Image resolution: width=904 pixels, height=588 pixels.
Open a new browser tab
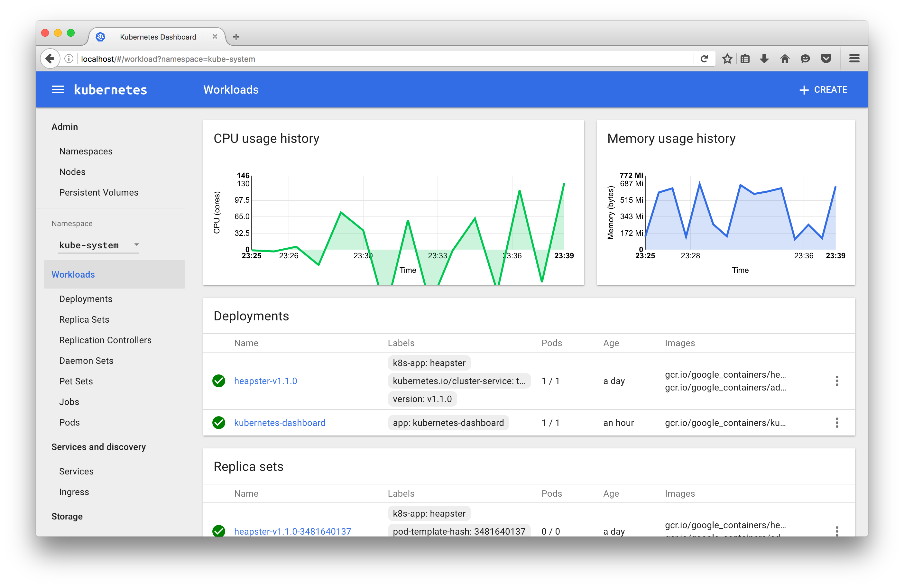tap(236, 37)
